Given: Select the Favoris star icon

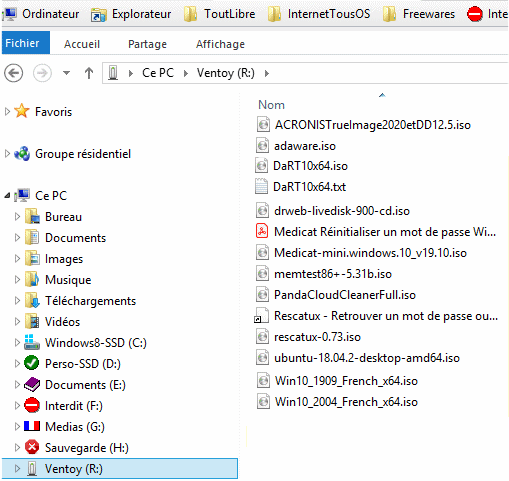Looking at the screenshot, I should [x=22, y=111].
